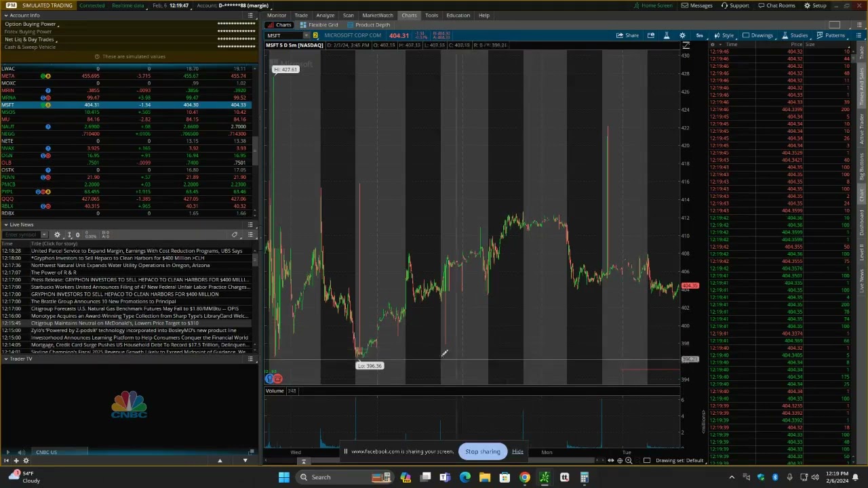Screen dimensions: 868x488
Task: Select the Flexible Grid sub-tab
Action: pos(319,25)
